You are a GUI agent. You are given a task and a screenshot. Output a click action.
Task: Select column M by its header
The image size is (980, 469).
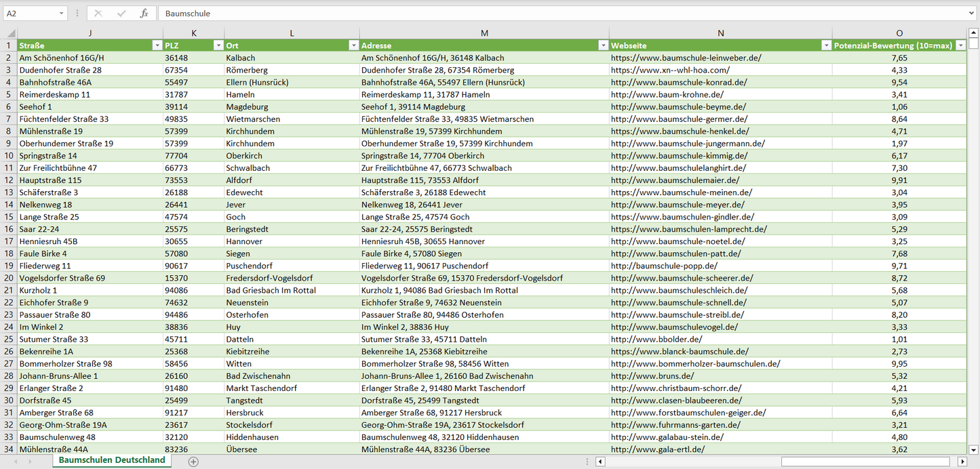pos(484,33)
